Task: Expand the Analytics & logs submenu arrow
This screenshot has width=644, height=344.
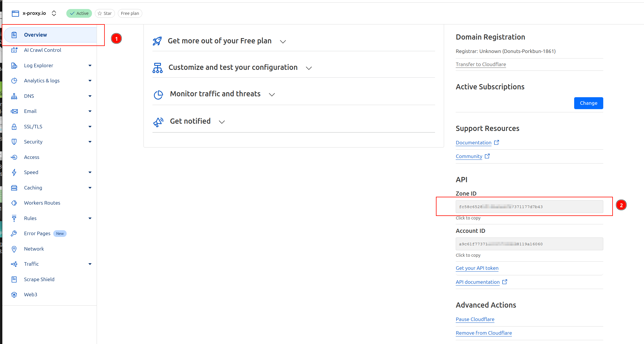Action: point(90,81)
